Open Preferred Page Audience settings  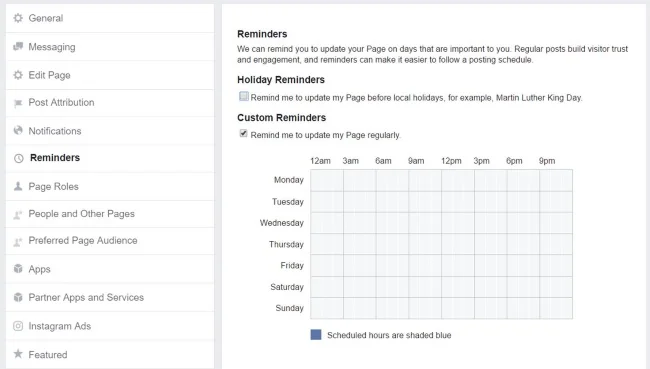tap(110, 241)
